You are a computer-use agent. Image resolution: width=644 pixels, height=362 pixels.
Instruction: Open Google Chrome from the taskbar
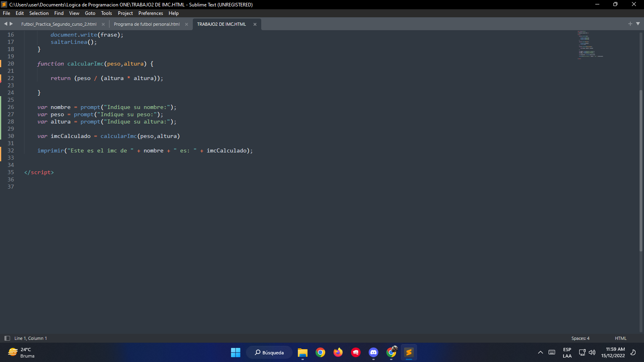(320, 352)
